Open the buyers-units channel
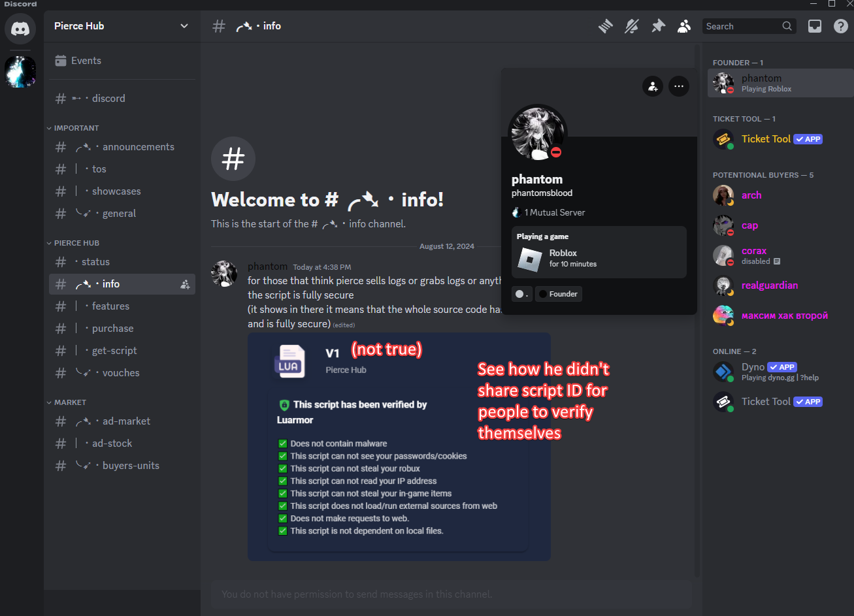Image resolution: width=854 pixels, height=616 pixels. point(122,466)
